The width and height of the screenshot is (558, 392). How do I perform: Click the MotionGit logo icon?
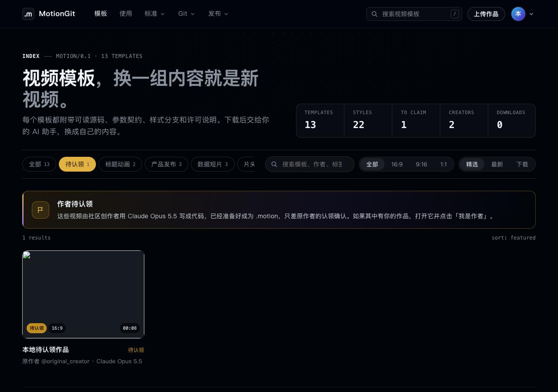tap(28, 14)
